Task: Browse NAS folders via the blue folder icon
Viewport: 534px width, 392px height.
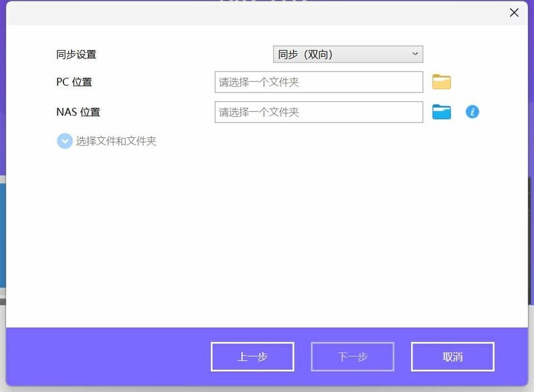Action: [443, 111]
